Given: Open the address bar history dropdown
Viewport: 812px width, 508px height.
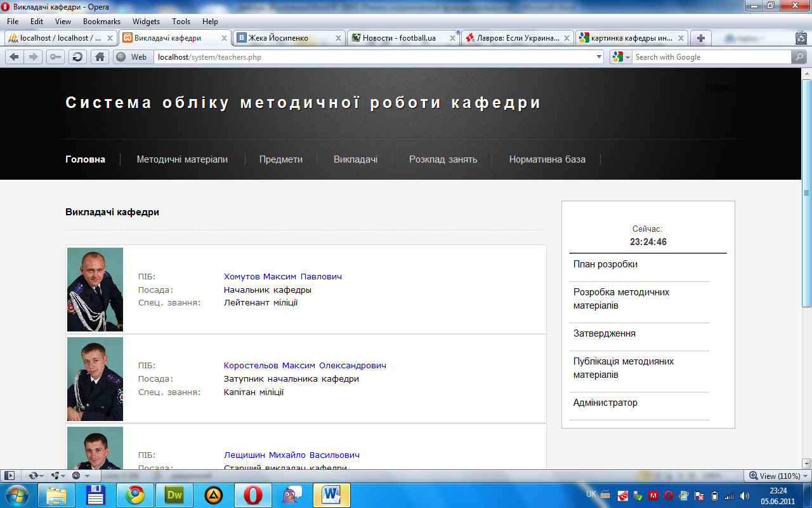Looking at the screenshot, I should (599, 57).
